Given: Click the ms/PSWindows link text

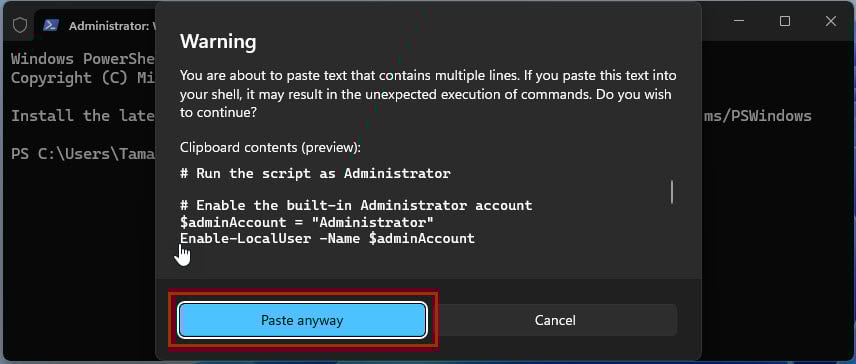Looking at the screenshot, I should click(x=757, y=116).
